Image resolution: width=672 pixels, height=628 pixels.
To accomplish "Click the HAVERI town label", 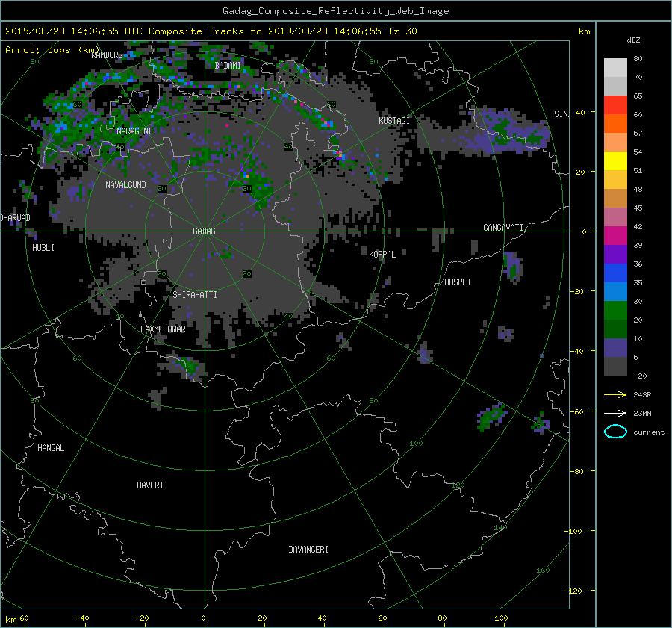I will pyautogui.click(x=150, y=485).
